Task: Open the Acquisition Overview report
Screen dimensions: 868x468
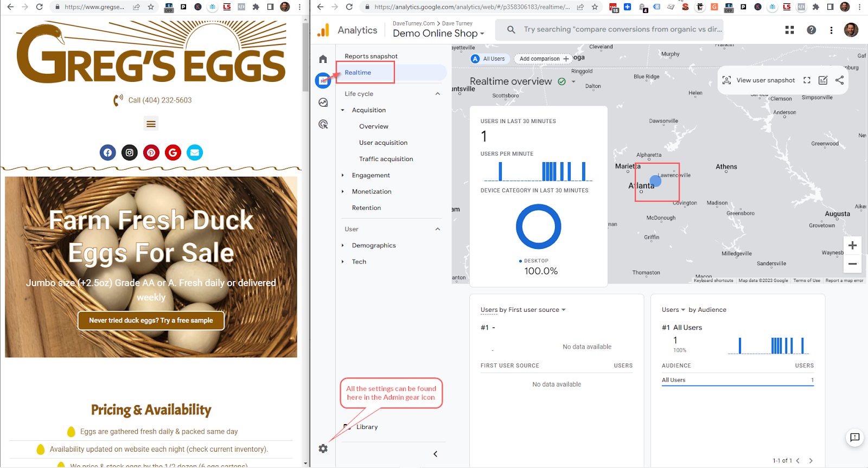Action: tap(373, 126)
